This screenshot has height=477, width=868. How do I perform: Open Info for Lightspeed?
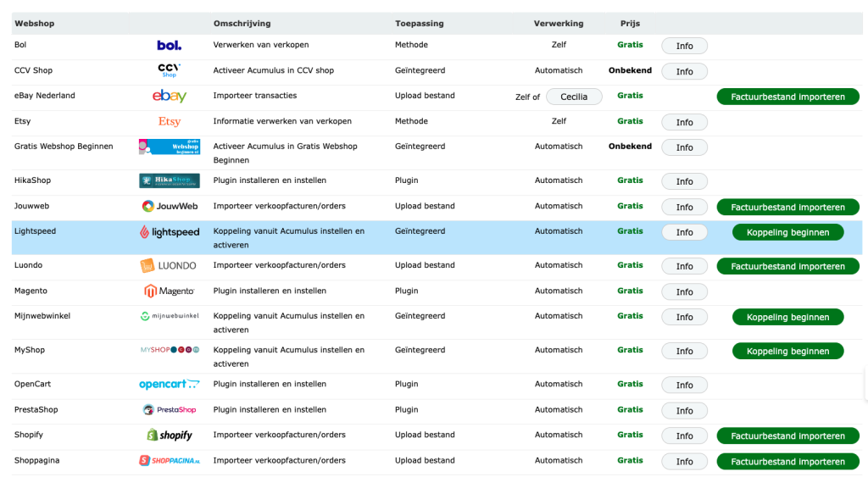[x=684, y=232]
